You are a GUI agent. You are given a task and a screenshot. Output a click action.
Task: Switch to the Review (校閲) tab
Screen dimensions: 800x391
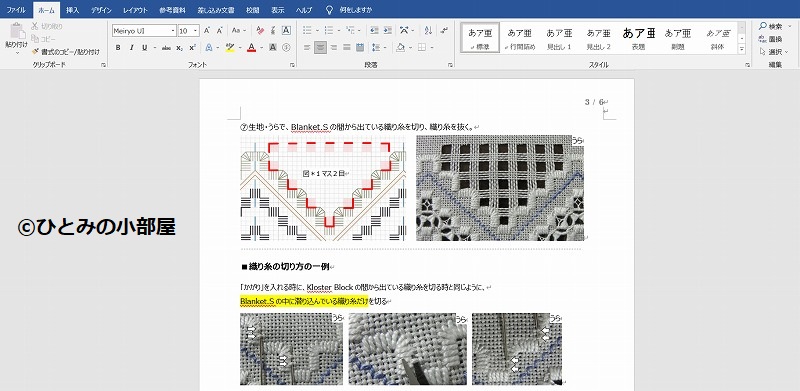point(252,10)
